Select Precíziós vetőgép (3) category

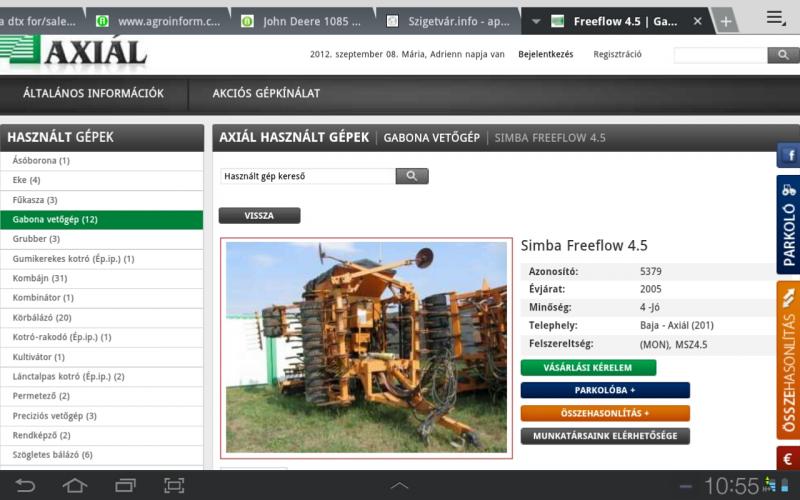[x=102, y=415]
